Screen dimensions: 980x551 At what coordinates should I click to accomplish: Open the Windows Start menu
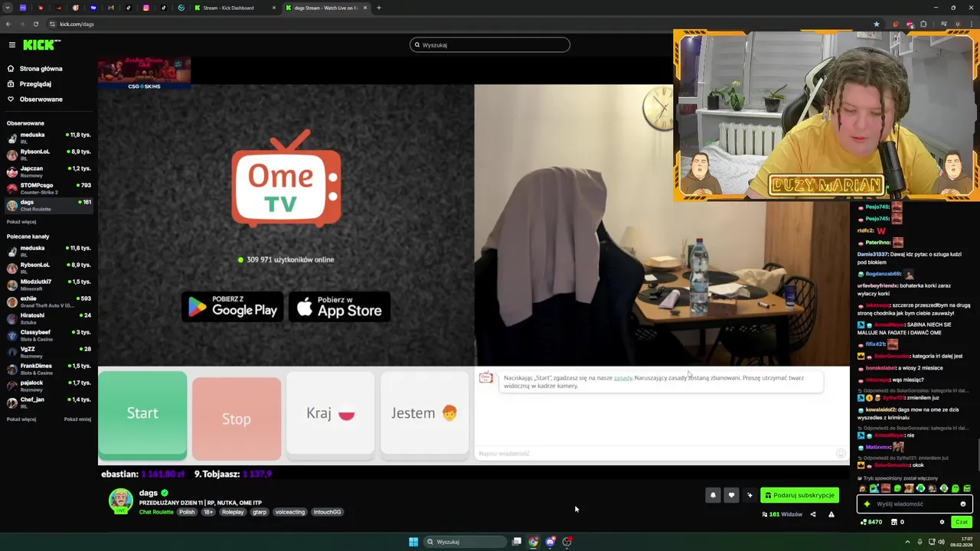[x=413, y=542]
